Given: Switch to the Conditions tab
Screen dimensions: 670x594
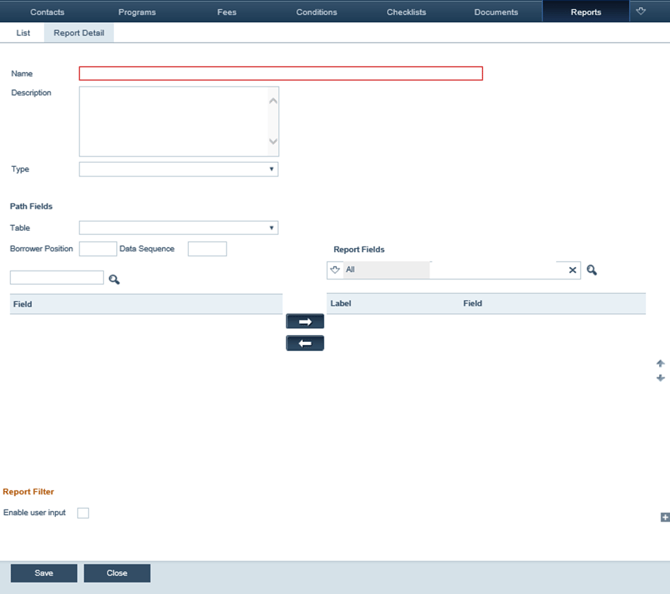Looking at the screenshot, I should click(316, 12).
